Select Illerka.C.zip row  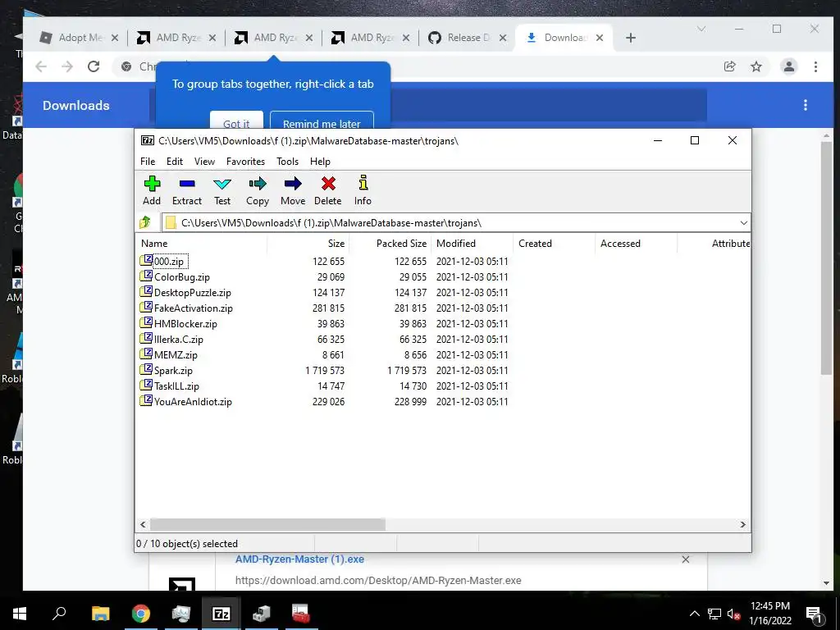coord(178,339)
